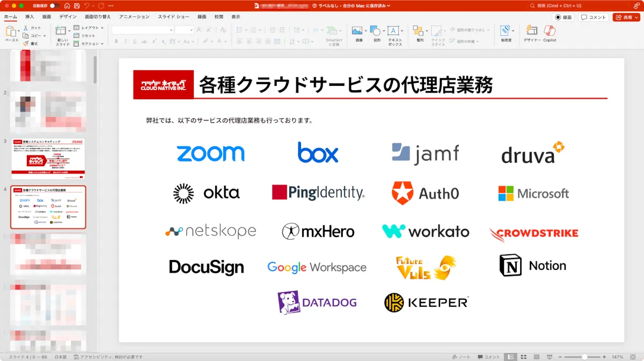This screenshot has width=644, height=361.
Task: Toggle the 自動保存 autosave switch
Action: coord(54,5)
